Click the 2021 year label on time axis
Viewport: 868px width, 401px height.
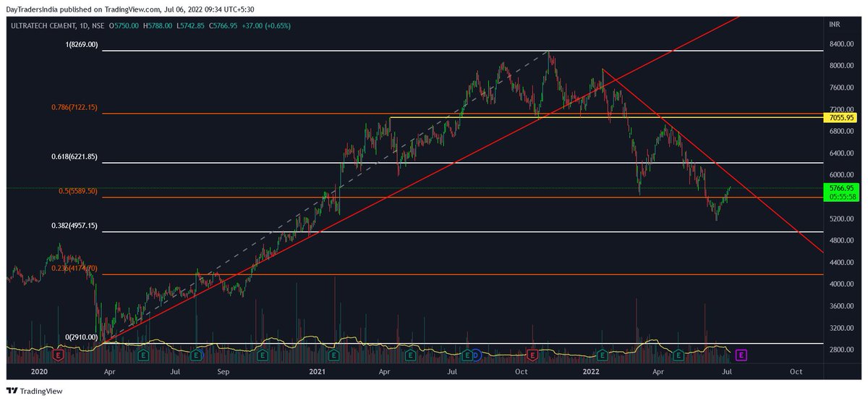pyautogui.click(x=317, y=372)
